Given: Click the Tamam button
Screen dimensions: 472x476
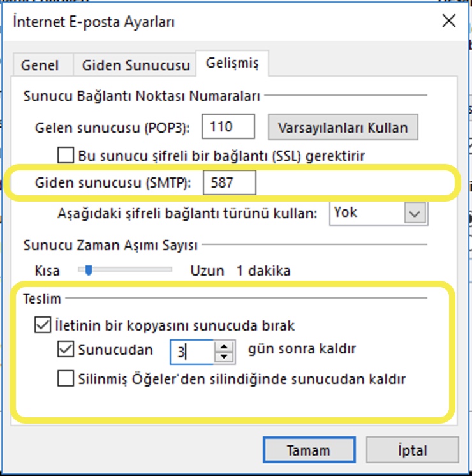Looking at the screenshot, I should click(308, 450).
